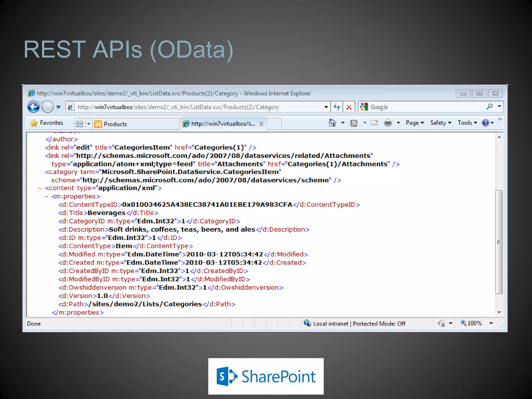Switch to the Products tab
This screenshot has height=399, width=532.
136,124
